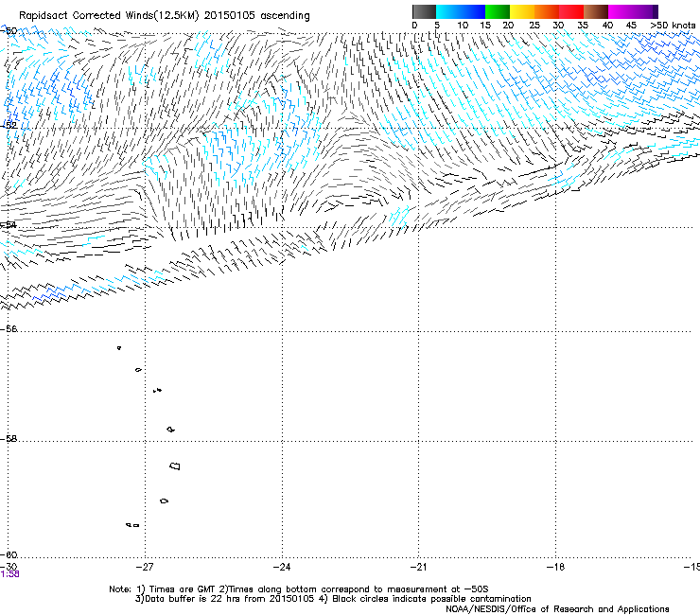This screenshot has height=615, width=700.
Task: Click the '>50 knots' legend label
Action: tap(673, 25)
